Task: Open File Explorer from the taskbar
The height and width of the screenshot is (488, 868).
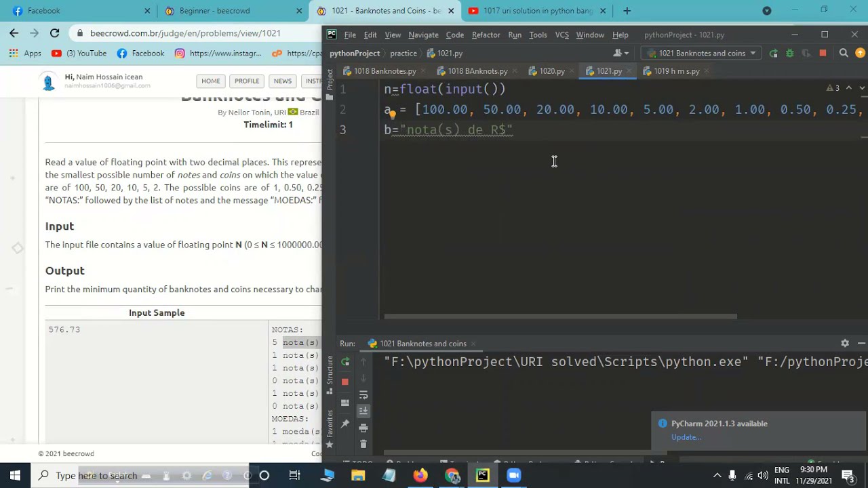Action: 358,475
